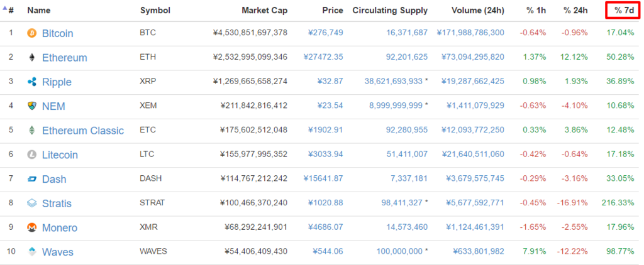Viewport: 644px width, 265px height.
Task: Select Ethereum market cap ¥2,532,995,099,346
Action: click(x=250, y=57)
